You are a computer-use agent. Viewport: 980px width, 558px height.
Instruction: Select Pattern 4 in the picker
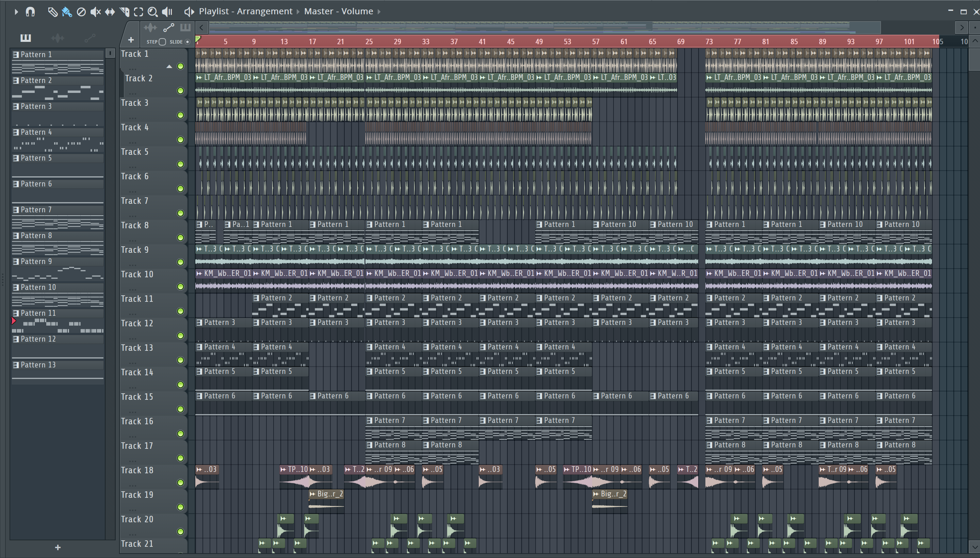[58, 139]
